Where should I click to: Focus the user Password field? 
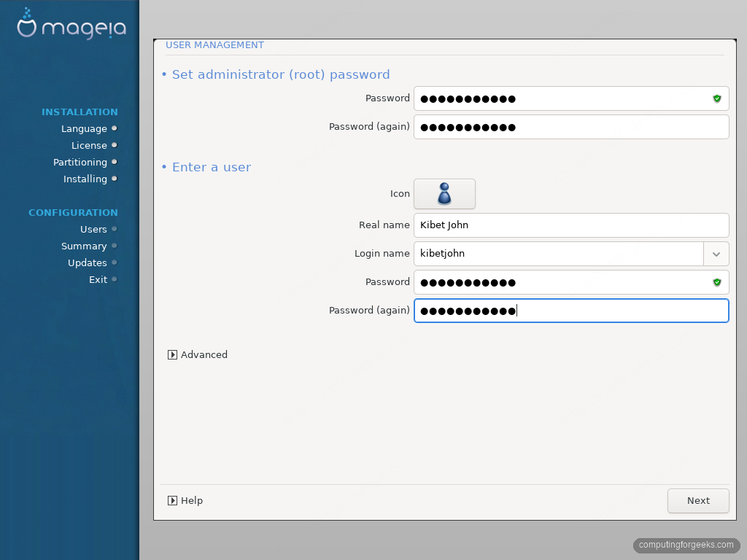[x=571, y=282]
